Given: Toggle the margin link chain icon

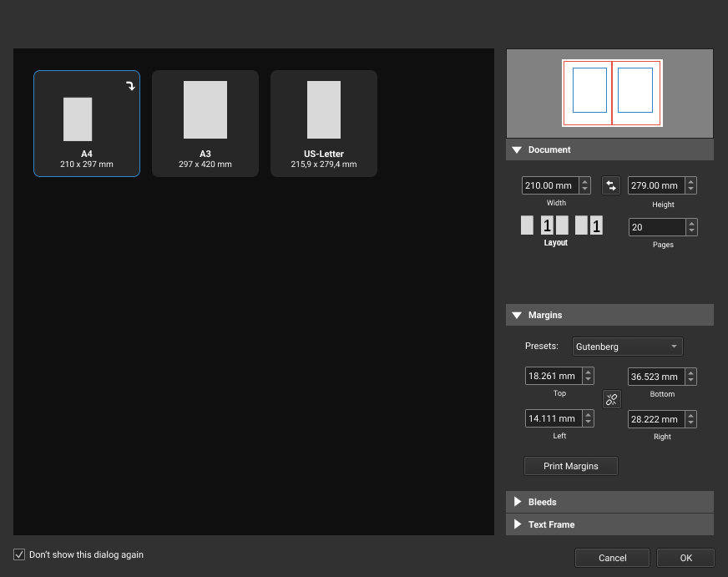Looking at the screenshot, I should pyautogui.click(x=611, y=399).
